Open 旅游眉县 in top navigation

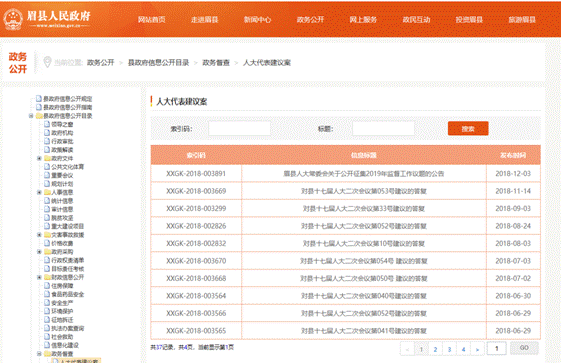tap(522, 20)
